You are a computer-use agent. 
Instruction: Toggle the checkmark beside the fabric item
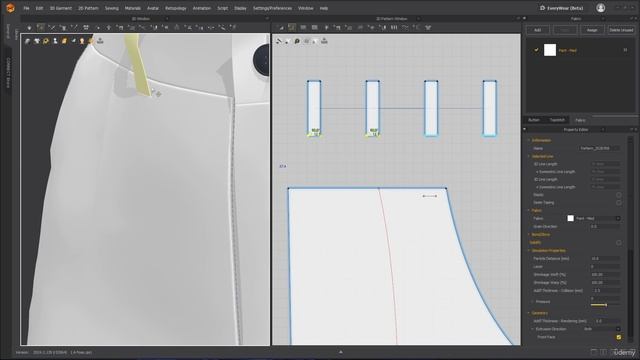pos(536,50)
